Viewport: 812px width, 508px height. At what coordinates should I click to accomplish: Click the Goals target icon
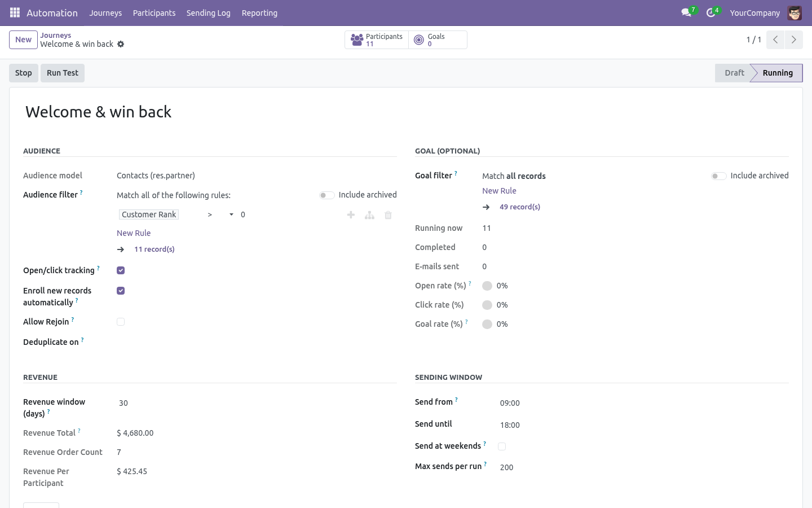pyautogui.click(x=418, y=40)
